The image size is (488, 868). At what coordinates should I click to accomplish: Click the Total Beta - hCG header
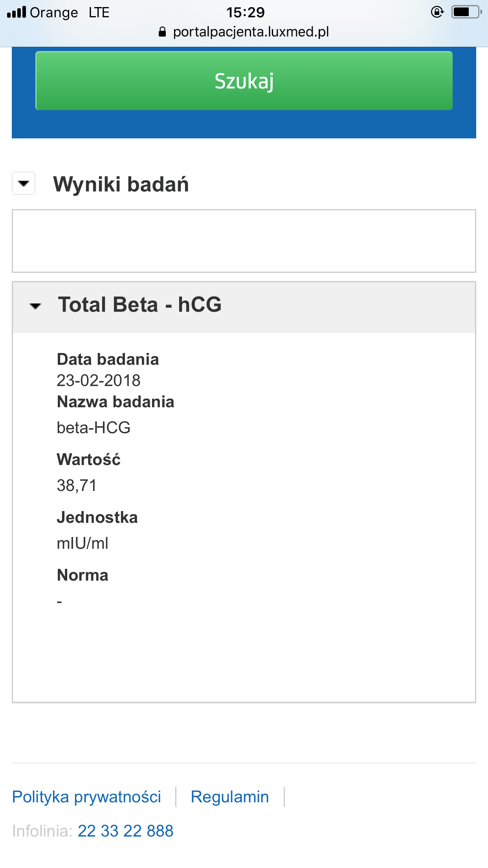coord(140,305)
